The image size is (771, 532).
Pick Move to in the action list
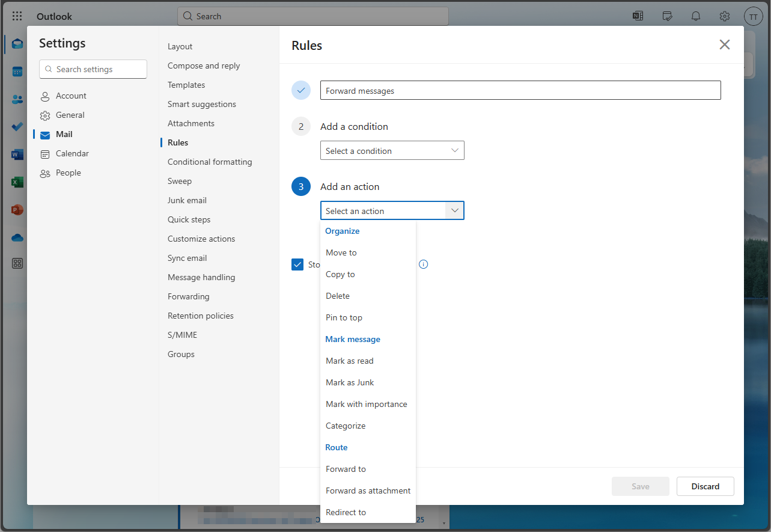341,252
